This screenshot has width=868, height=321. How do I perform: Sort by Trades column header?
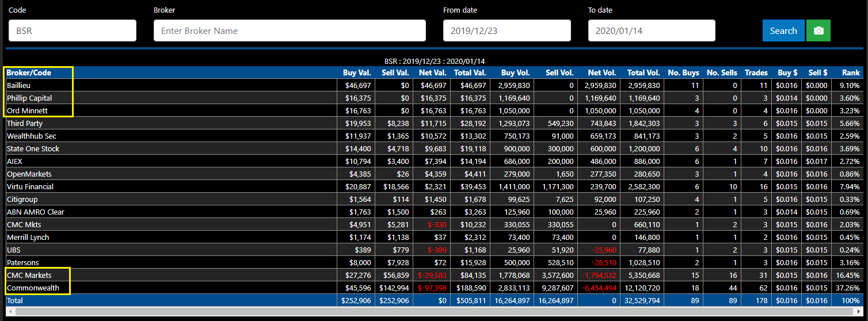tap(756, 72)
